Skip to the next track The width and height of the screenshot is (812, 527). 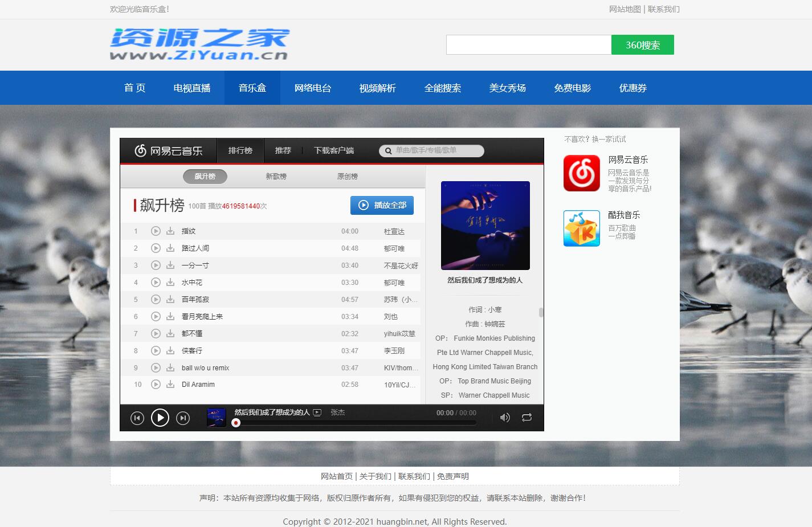(x=183, y=418)
